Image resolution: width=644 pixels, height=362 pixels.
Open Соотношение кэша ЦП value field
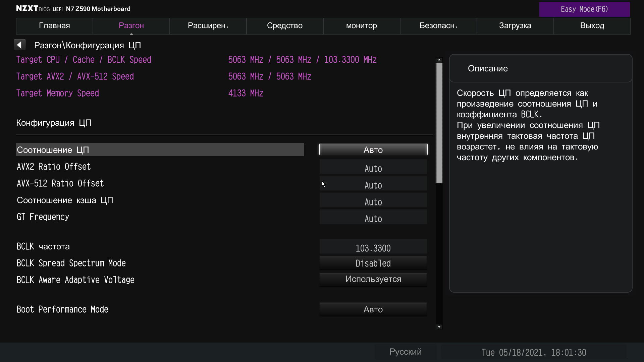point(373,201)
